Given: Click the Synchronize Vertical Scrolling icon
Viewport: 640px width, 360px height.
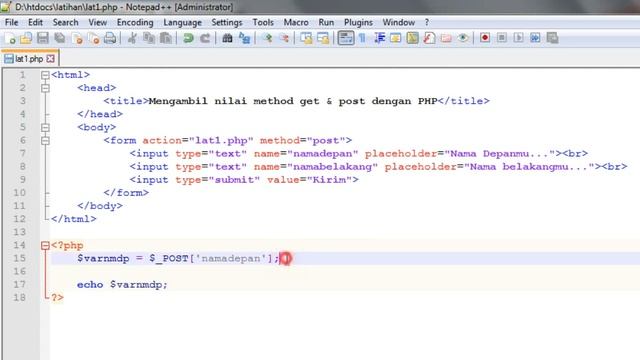Looking at the screenshot, I should click(x=306, y=38).
